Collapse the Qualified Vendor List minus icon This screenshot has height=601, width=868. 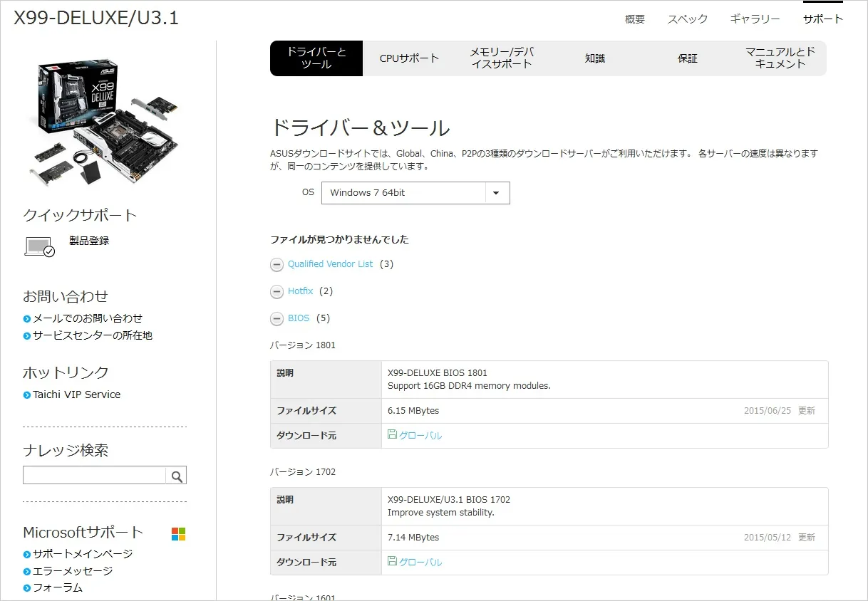[x=277, y=265]
